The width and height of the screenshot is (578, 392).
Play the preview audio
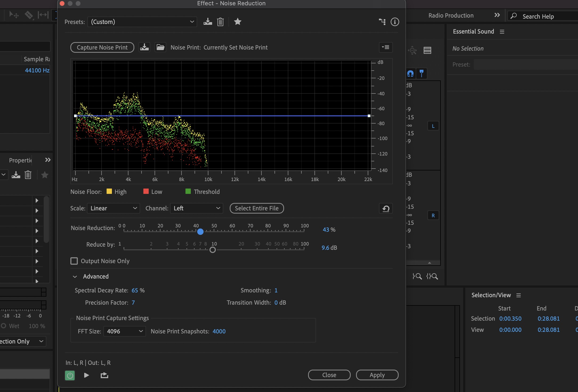(86, 375)
